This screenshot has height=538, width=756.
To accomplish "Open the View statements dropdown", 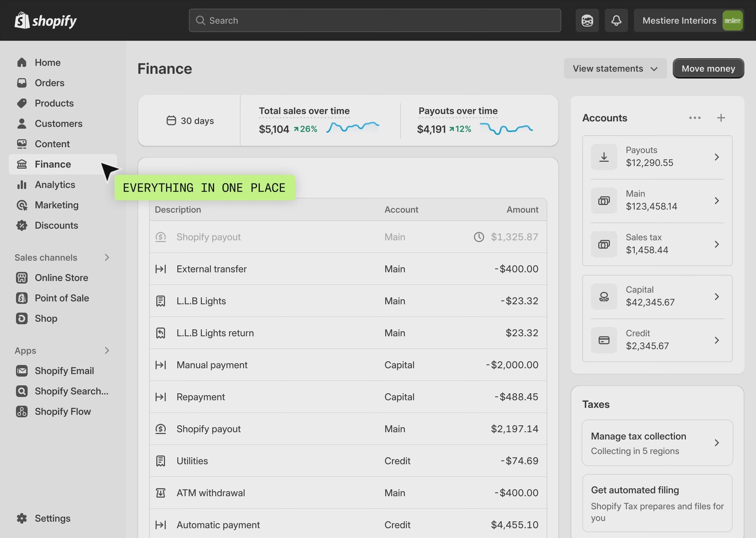I will (x=615, y=68).
